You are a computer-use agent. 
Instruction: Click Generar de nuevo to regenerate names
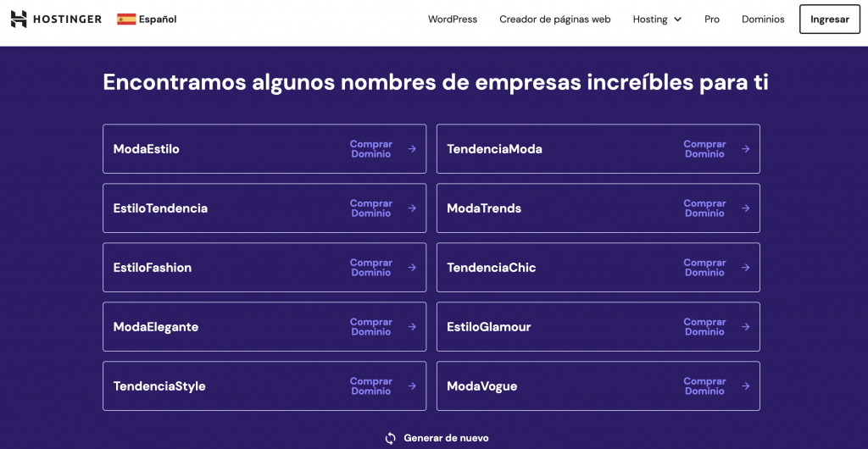pyautogui.click(x=446, y=438)
